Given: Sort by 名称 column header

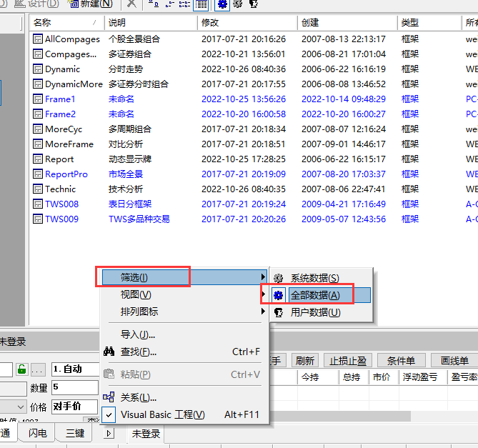Looking at the screenshot, I should [66, 23].
